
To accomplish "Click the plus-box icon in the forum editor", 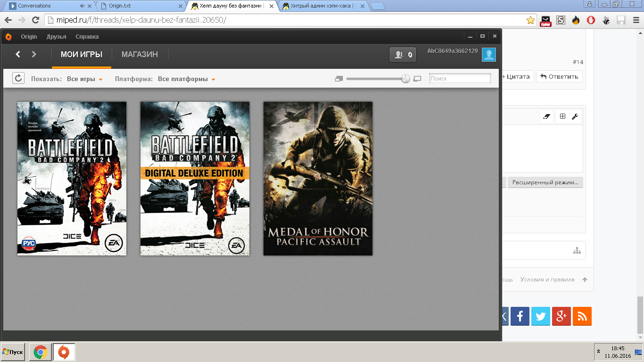I will [x=562, y=116].
